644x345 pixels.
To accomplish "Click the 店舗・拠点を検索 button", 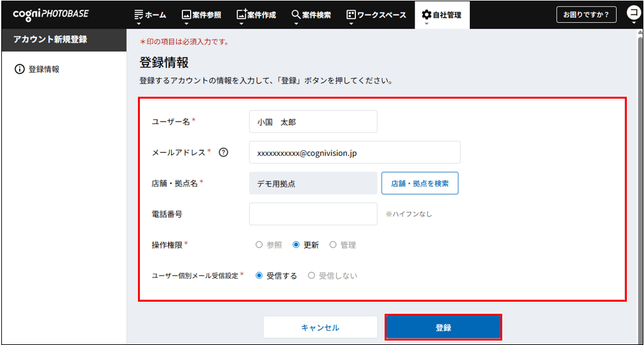I will pos(420,183).
